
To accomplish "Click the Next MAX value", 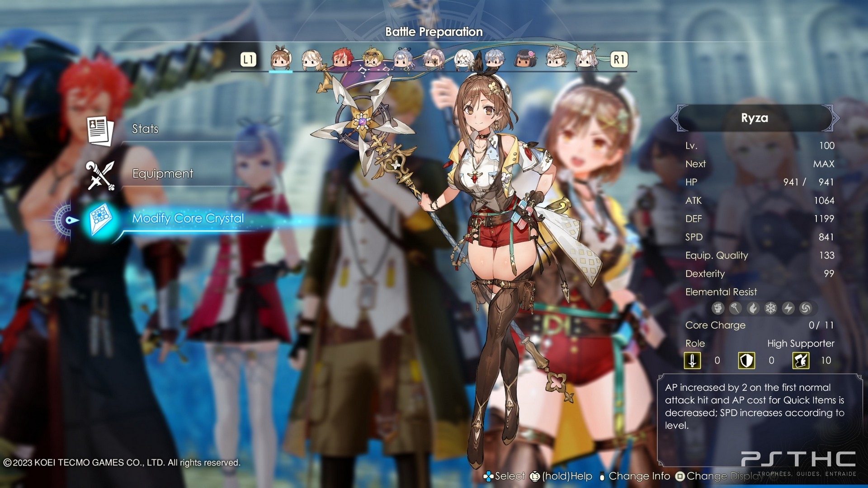I will pyautogui.click(x=824, y=164).
